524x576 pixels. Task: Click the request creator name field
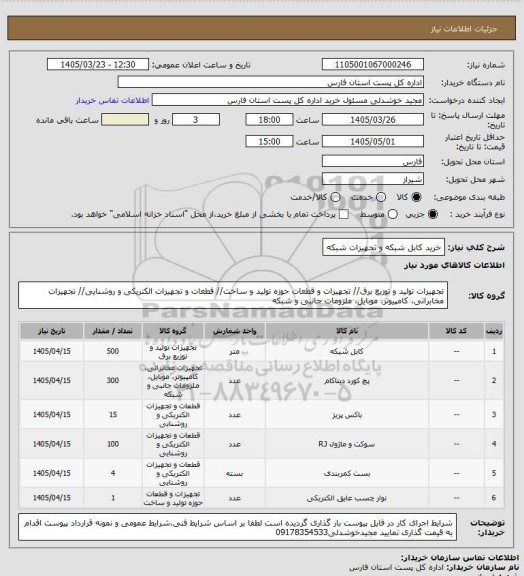point(288,100)
